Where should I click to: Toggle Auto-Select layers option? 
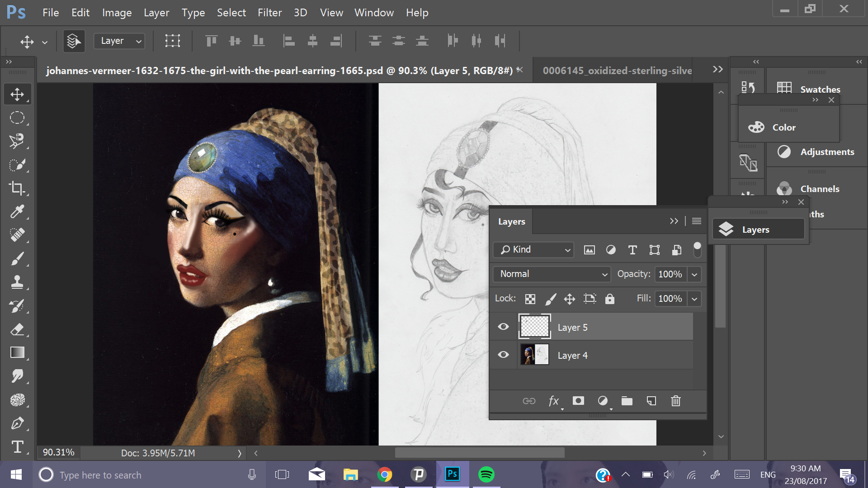click(x=74, y=41)
